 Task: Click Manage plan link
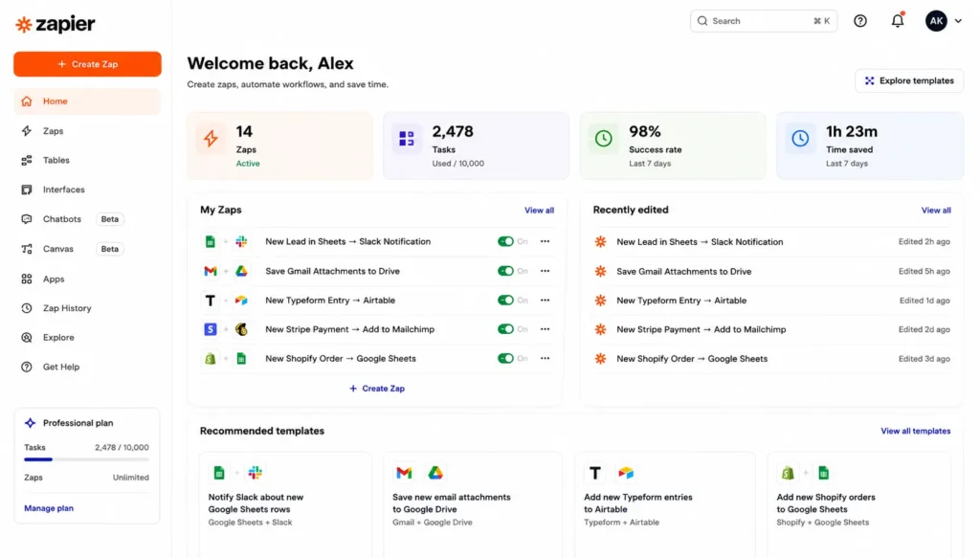click(49, 508)
